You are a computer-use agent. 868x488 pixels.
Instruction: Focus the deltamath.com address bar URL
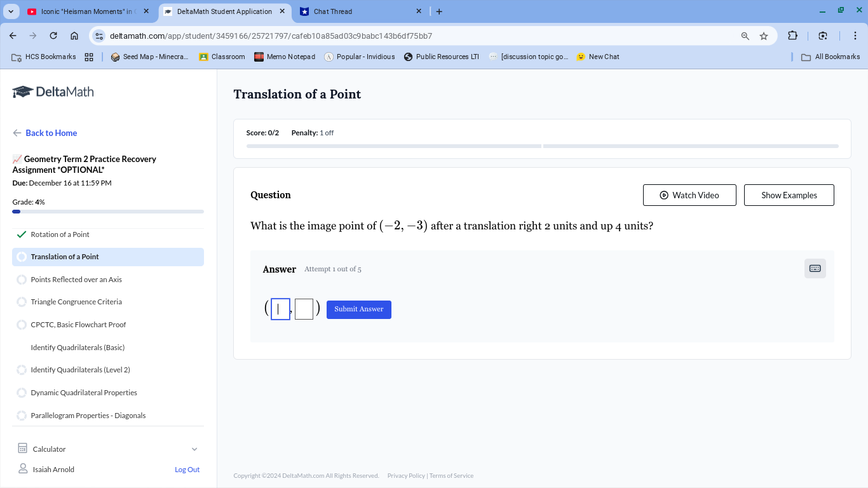(271, 36)
